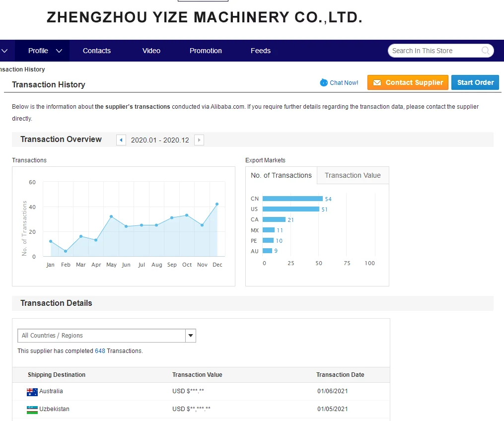
Task: Expand the Profile menu chevron
Action: (x=59, y=51)
